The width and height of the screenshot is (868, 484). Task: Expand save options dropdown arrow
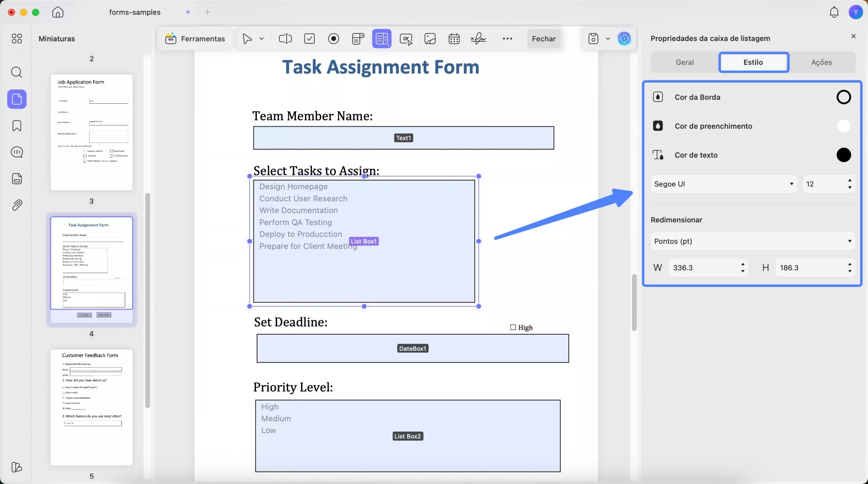[x=608, y=39]
